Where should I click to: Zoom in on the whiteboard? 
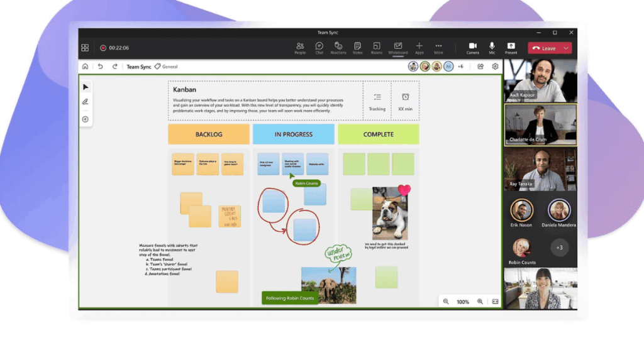pyautogui.click(x=480, y=302)
